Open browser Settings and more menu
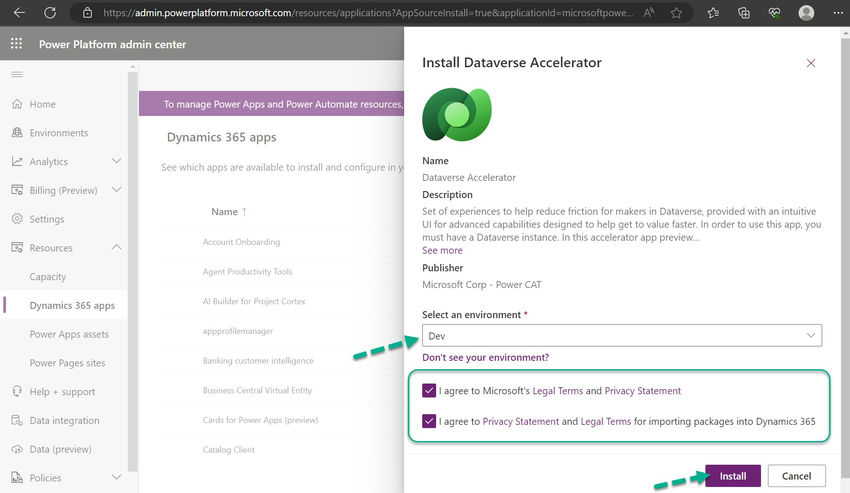The height and width of the screenshot is (493, 850). click(x=838, y=12)
